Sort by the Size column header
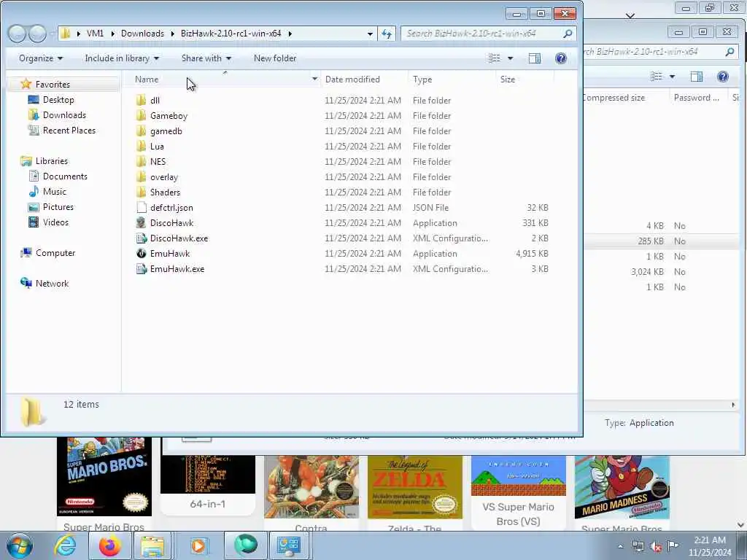The height and width of the screenshot is (560, 747). pyautogui.click(x=525, y=79)
